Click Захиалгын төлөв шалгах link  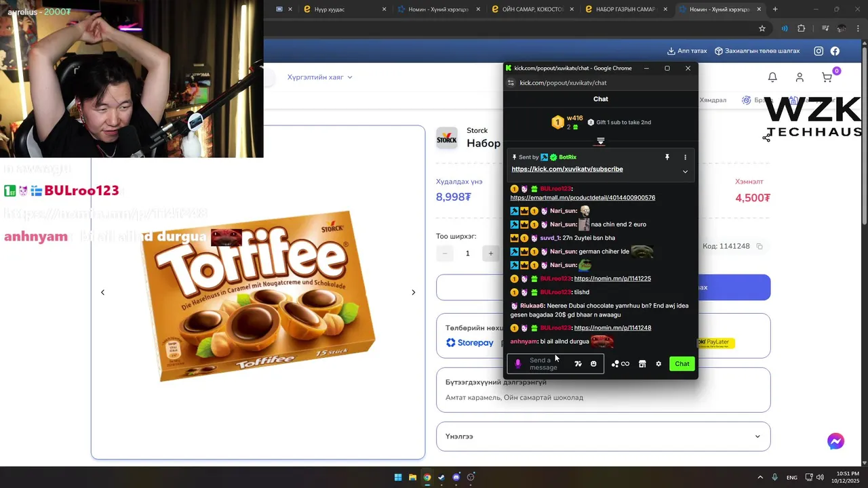757,51
